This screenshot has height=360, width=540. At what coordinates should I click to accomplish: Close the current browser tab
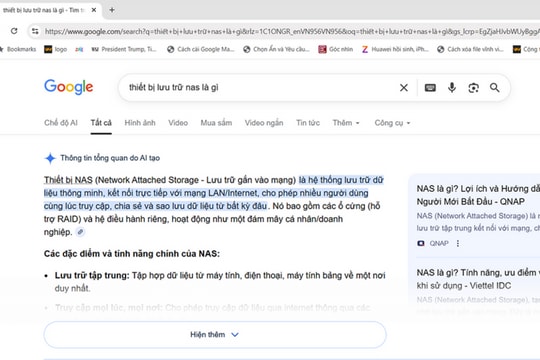pos(94,10)
